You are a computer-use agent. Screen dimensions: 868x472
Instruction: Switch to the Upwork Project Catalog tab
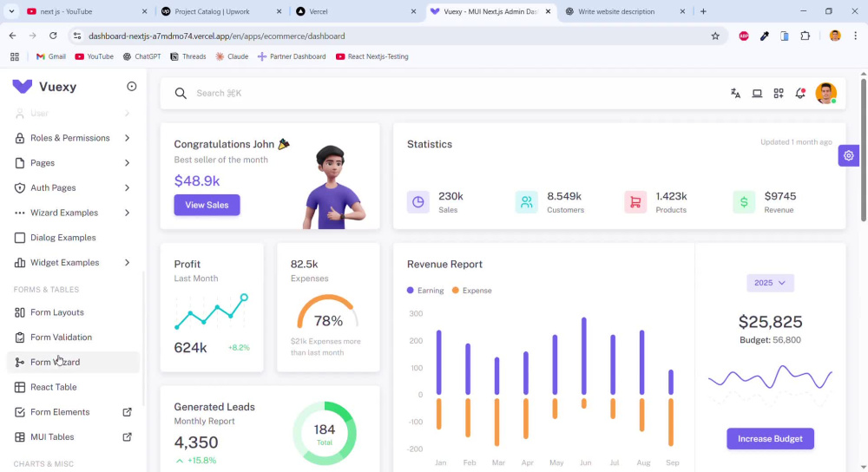pos(221,11)
